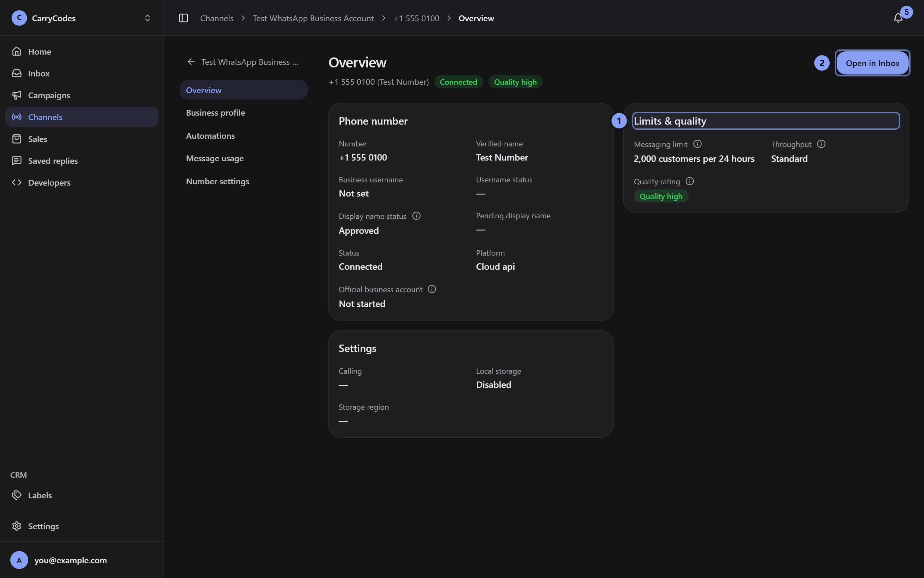This screenshot has width=924, height=578.
Task: Go to Channels breadcrumb link
Action: tap(217, 18)
